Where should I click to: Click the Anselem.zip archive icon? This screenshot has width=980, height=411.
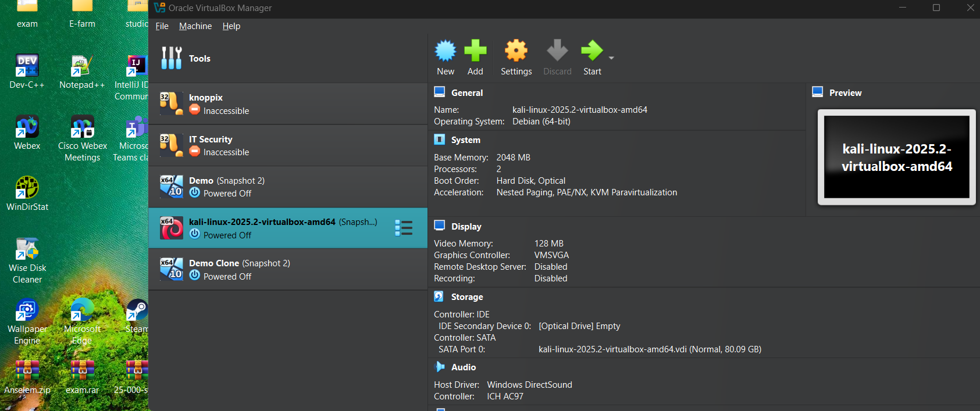[x=27, y=377]
